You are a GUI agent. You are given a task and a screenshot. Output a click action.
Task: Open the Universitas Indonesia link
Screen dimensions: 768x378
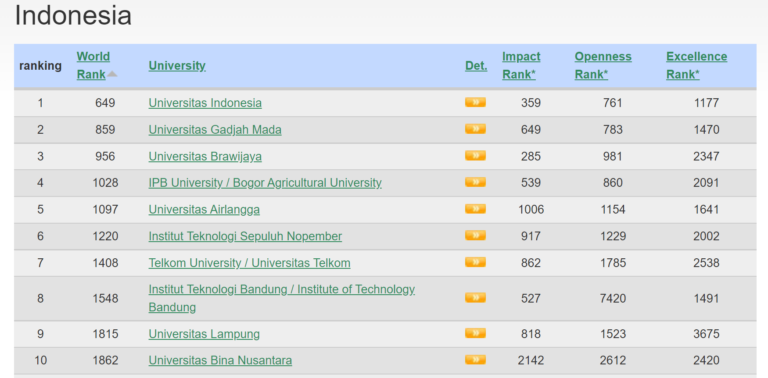click(x=205, y=103)
